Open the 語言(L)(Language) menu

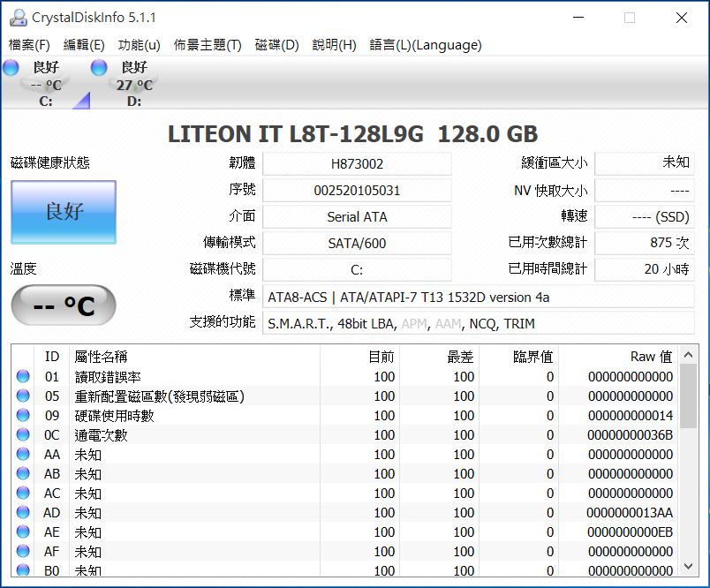425,45
